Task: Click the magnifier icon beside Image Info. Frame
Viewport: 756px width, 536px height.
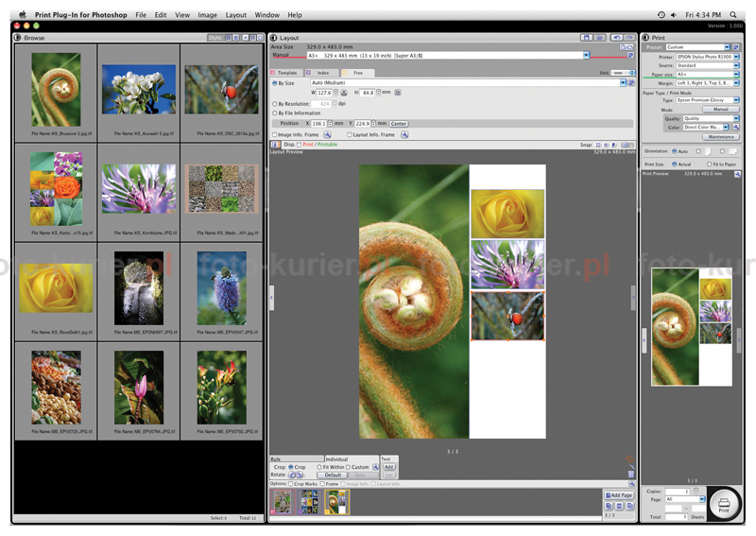Action: pos(328,135)
